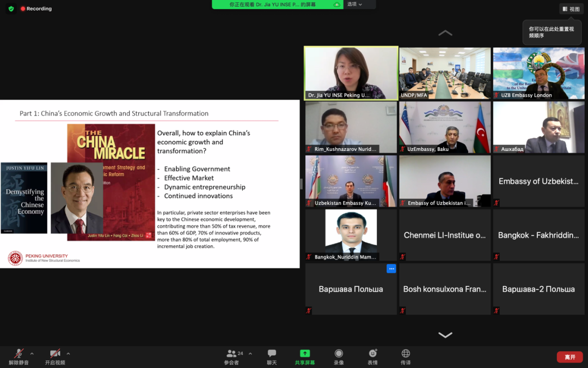Select Варшава-2 Польша participant tile
588x368 pixels.
pyautogui.click(x=538, y=289)
